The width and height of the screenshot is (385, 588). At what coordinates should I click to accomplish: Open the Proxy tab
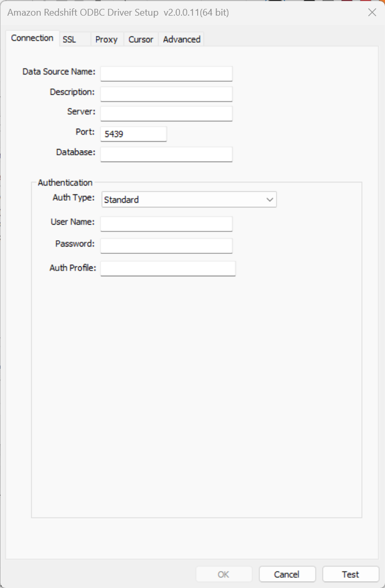(106, 39)
